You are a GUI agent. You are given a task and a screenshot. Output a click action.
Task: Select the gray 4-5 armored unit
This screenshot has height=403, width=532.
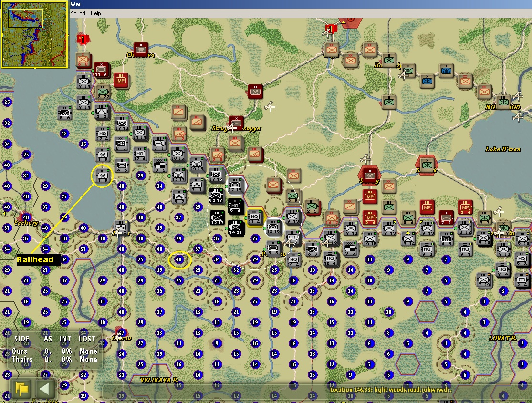[446, 239]
